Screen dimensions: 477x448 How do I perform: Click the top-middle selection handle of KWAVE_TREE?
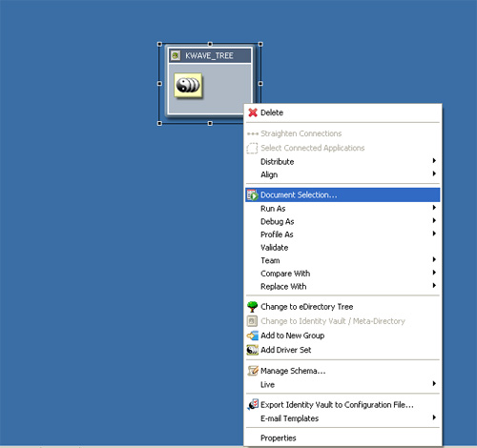point(210,44)
